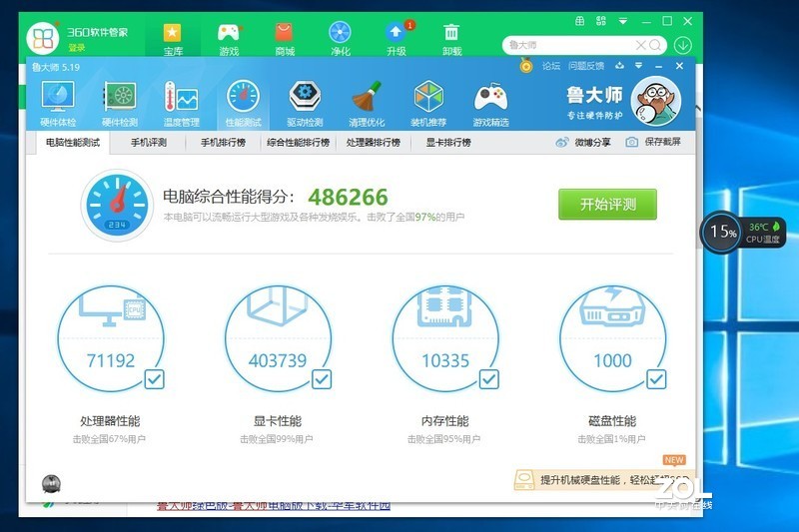Viewport: 799px width, 532px height.
Task: Click the 71192 processor score circle
Action: point(111,338)
